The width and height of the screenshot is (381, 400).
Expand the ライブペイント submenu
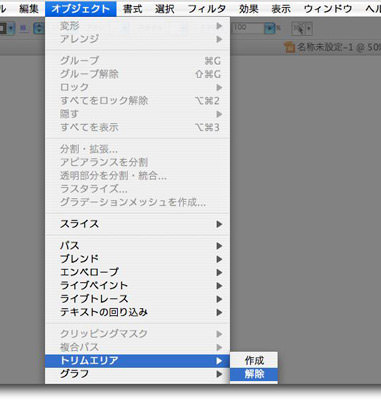[137, 286]
